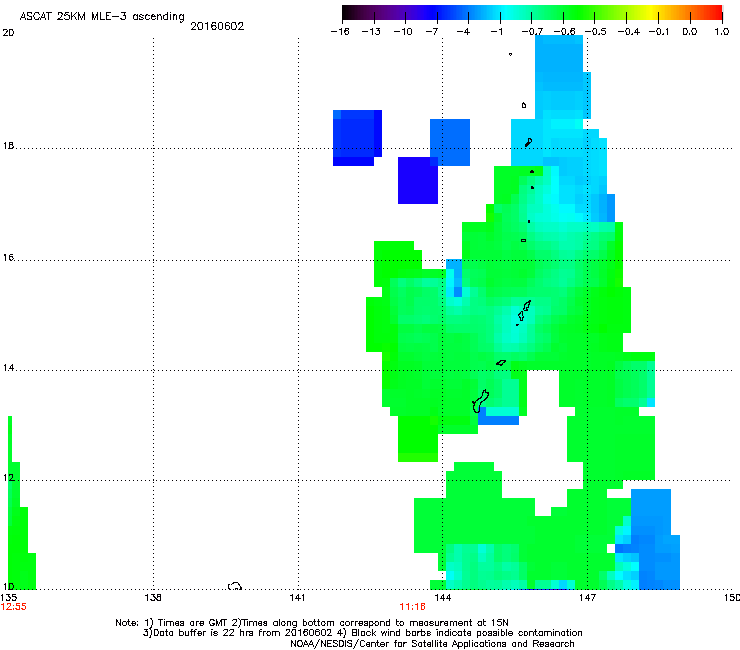This screenshot has height=650, width=740.
Task: Select the -0.7 color scale label
Action: pyautogui.click(x=532, y=32)
